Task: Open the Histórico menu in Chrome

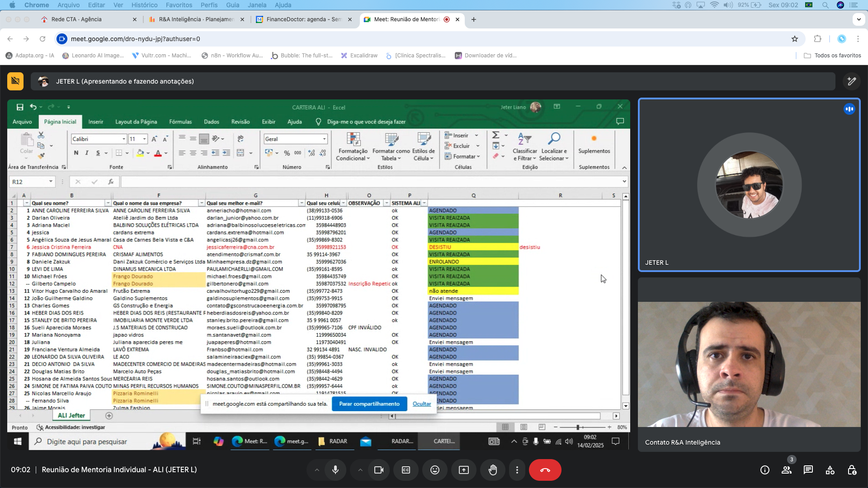Action: click(144, 5)
